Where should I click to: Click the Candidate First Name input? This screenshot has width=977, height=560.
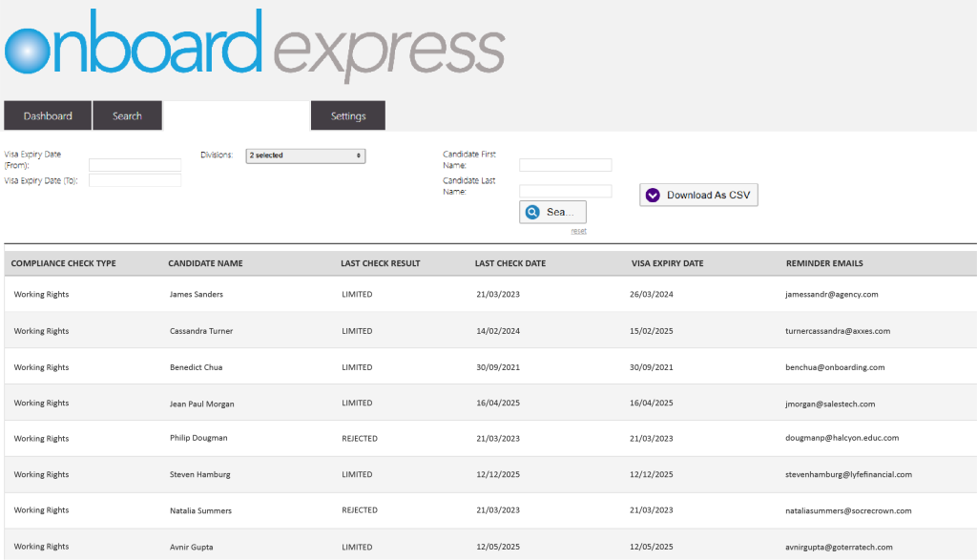pos(565,165)
